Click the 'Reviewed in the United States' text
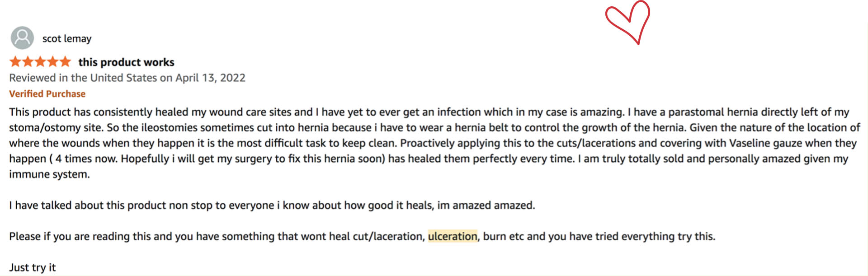Viewport: 868px width, 276px height. 84,78
